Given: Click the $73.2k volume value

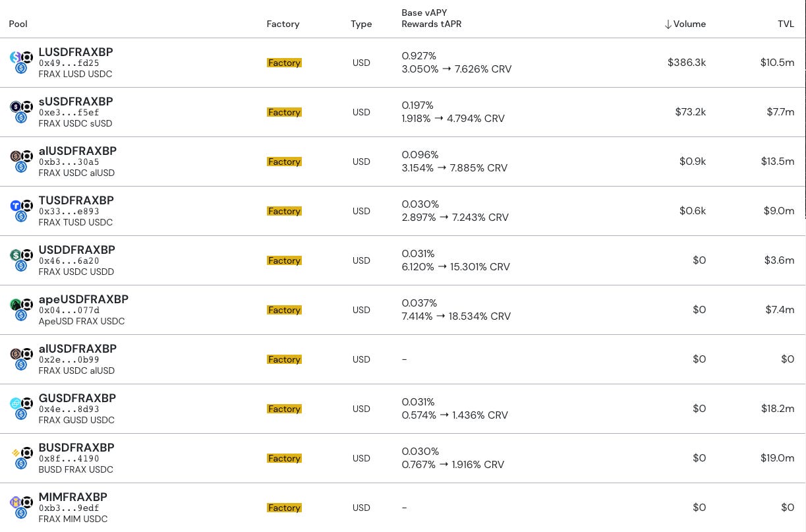Looking at the screenshot, I should point(690,112).
